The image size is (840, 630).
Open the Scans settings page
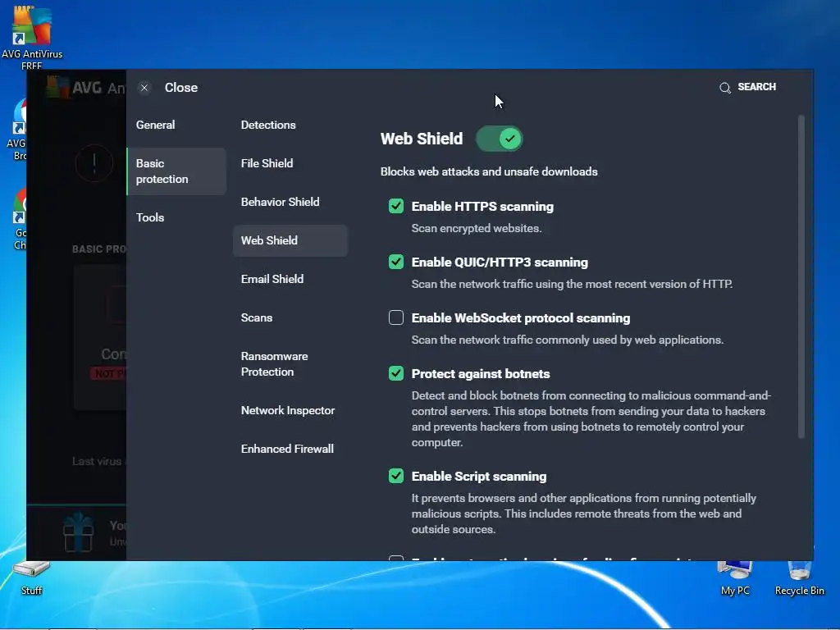click(x=257, y=317)
